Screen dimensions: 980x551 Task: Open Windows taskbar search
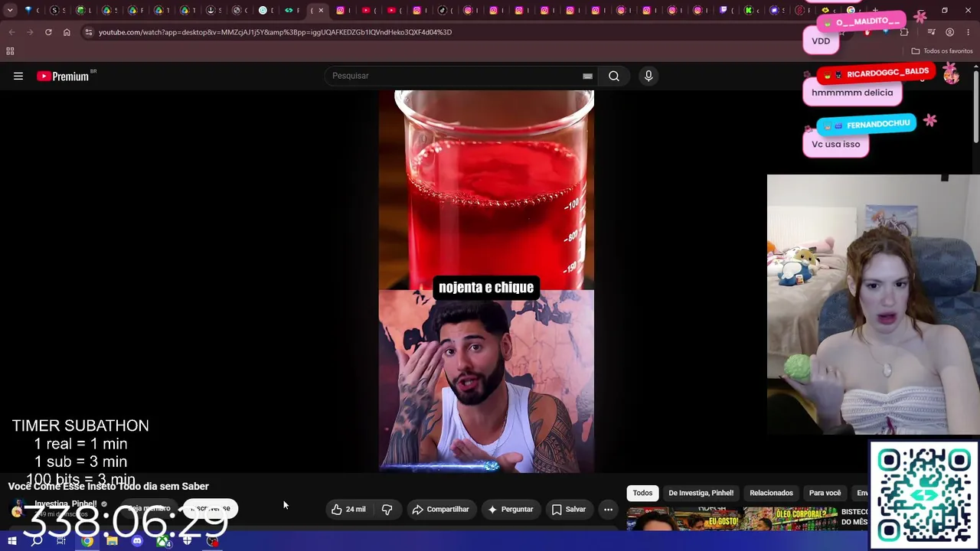pyautogui.click(x=37, y=541)
